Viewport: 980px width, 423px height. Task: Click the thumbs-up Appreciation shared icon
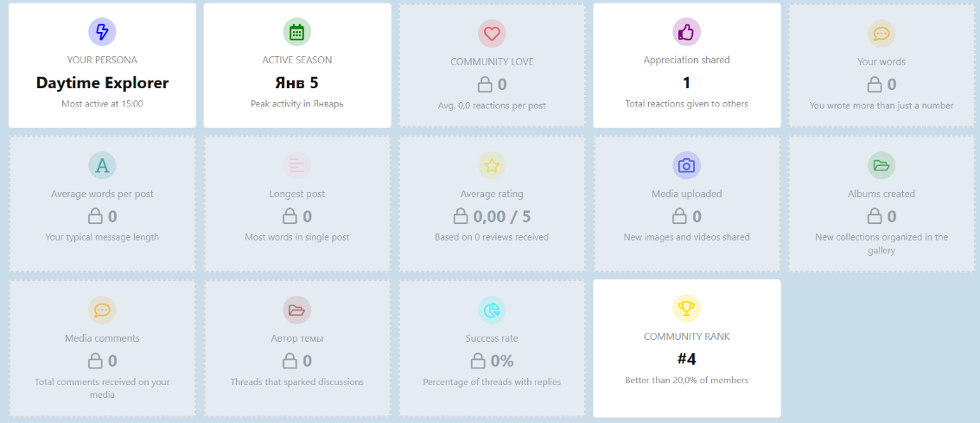point(686,32)
